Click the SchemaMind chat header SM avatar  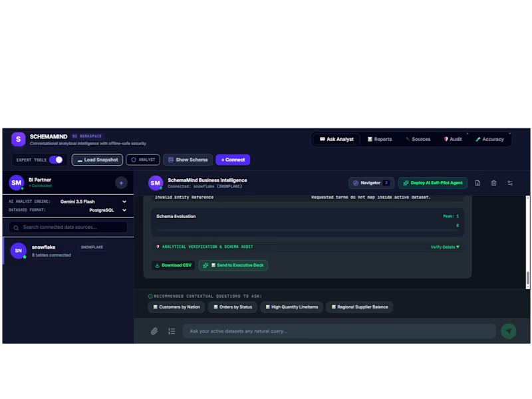(x=156, y=184)
